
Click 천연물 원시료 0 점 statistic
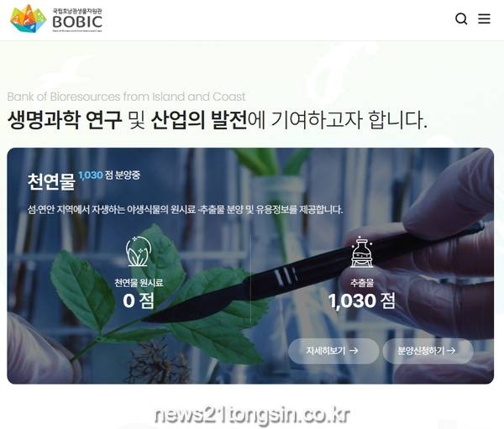click(139, 293)
